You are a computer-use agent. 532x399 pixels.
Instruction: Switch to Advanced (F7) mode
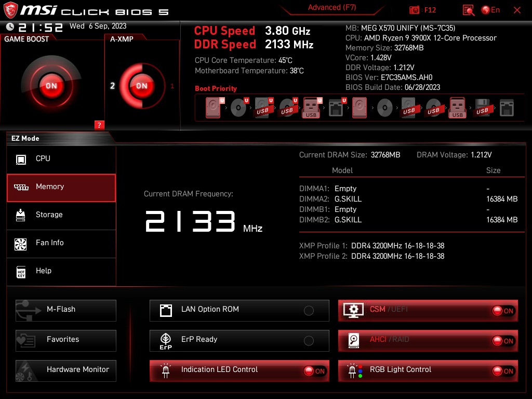(332, 7)
